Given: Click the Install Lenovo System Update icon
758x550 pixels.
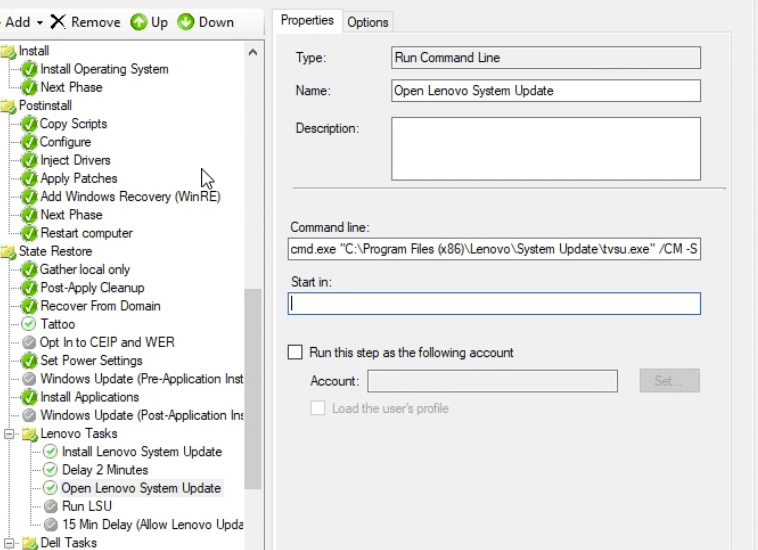Looking at the screenshot, I should coord(50,452).
